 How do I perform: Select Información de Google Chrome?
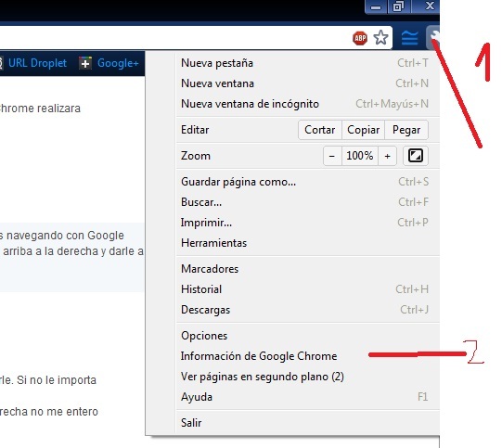pos(308,356)
